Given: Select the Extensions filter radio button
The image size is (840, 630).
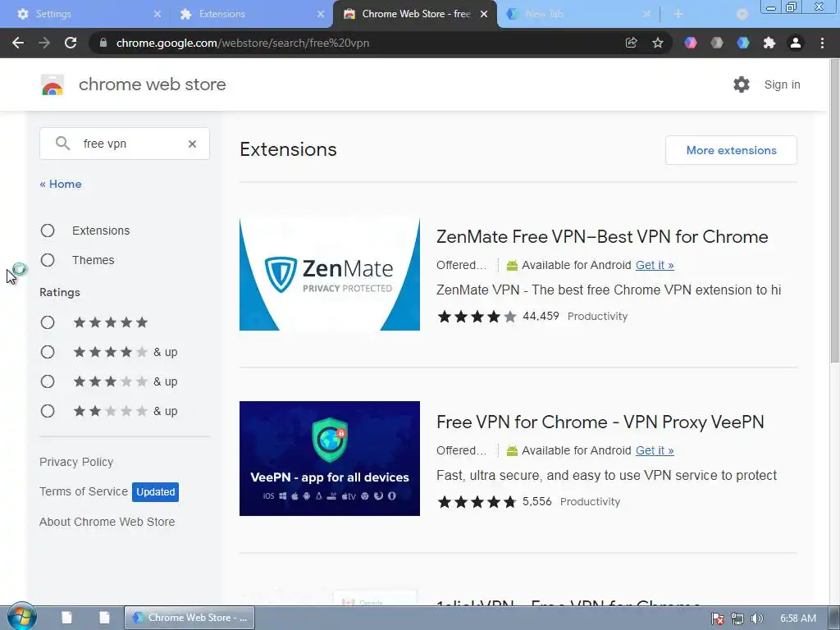Looking at the screenshot, I should pos(48,231).
